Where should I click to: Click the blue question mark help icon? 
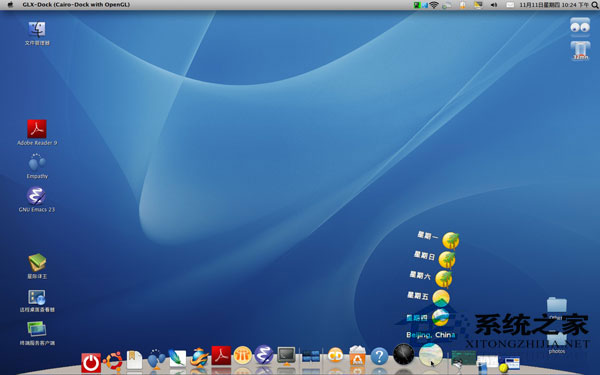click(x=379, y=357)
